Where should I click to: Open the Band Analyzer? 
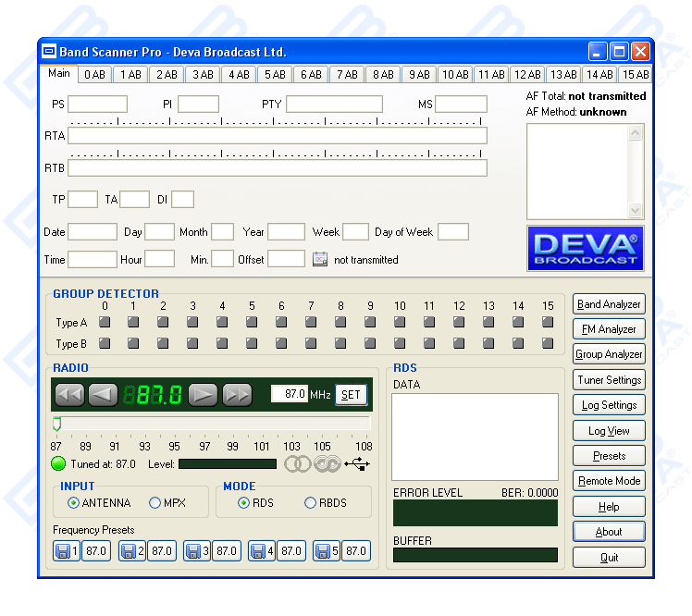click(x=608, y=304)
